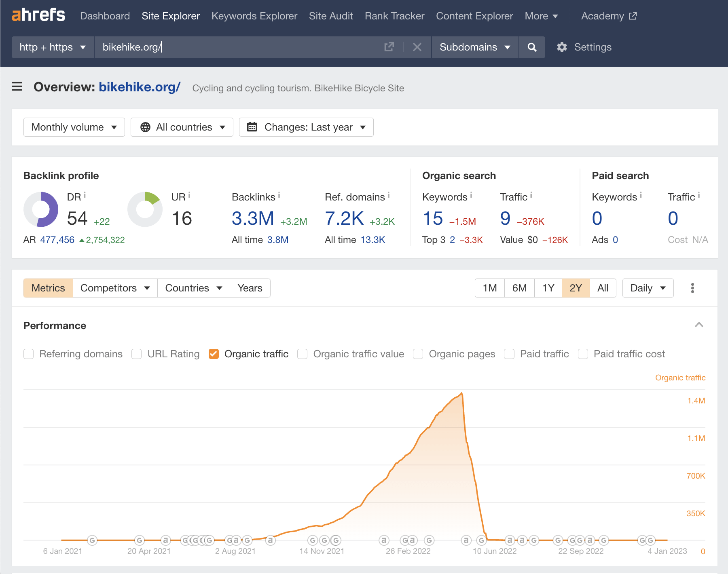Click the ahrefs logo
Screen dimensions: 728x574
[38, 16]
